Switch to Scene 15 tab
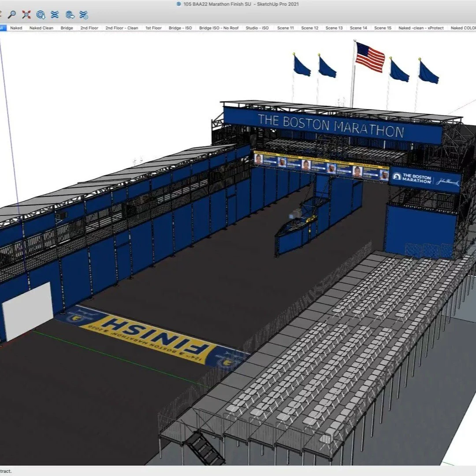The image size is (476, 476). [383, 28]
